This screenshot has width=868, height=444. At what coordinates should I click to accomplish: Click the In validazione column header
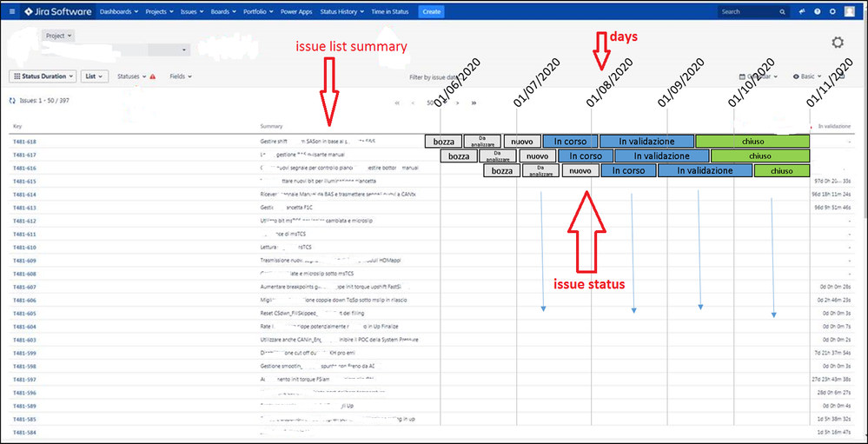(834, 127)
